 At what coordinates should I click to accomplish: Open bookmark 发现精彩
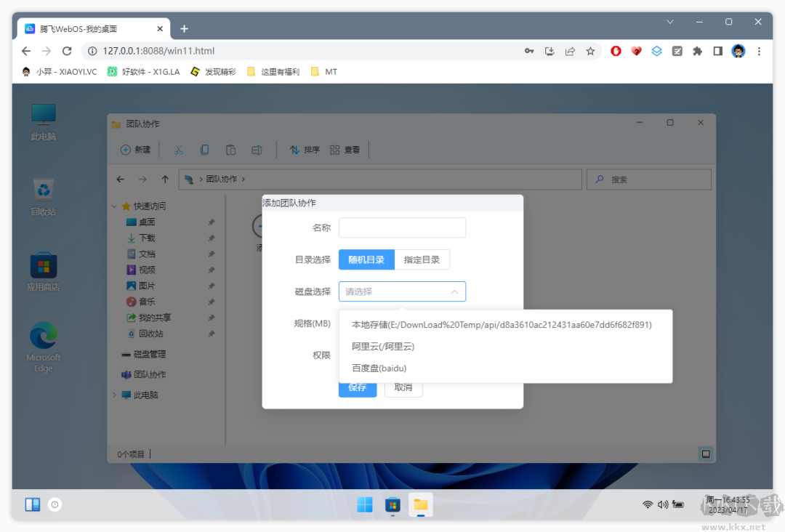213,71
